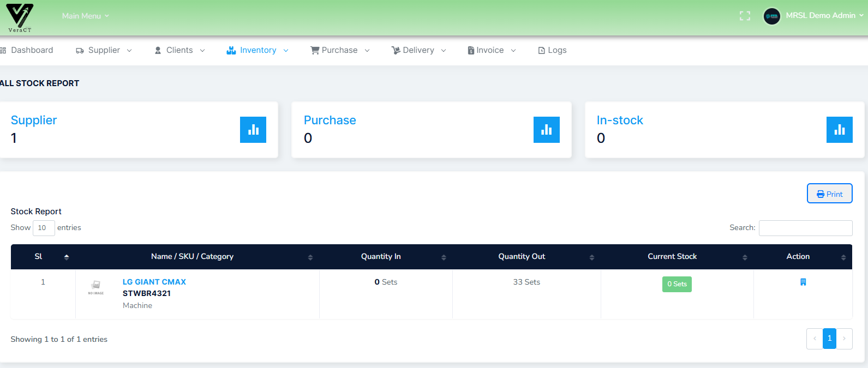Click the MRSL Demo Admin avatar
This screenshot has width=868, height=368.
click(x=771, y=16)
